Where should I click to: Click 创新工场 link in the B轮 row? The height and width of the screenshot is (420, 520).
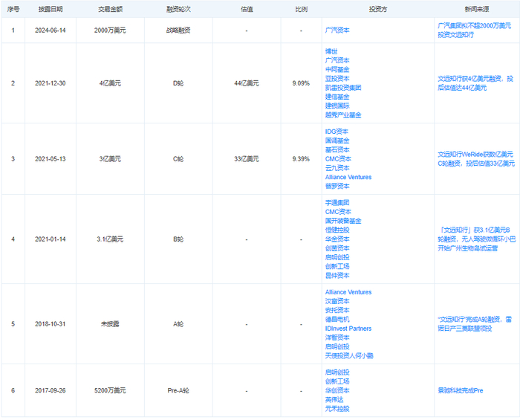(337, 266)
